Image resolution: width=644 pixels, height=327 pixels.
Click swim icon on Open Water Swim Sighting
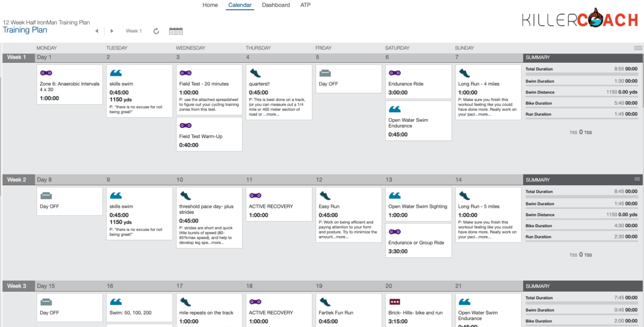click(395, 195)
